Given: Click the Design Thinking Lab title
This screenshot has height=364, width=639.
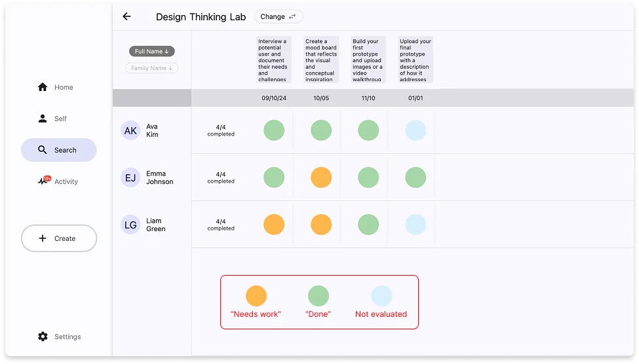Looking at the screenshot, I should (x=201, y=17).
